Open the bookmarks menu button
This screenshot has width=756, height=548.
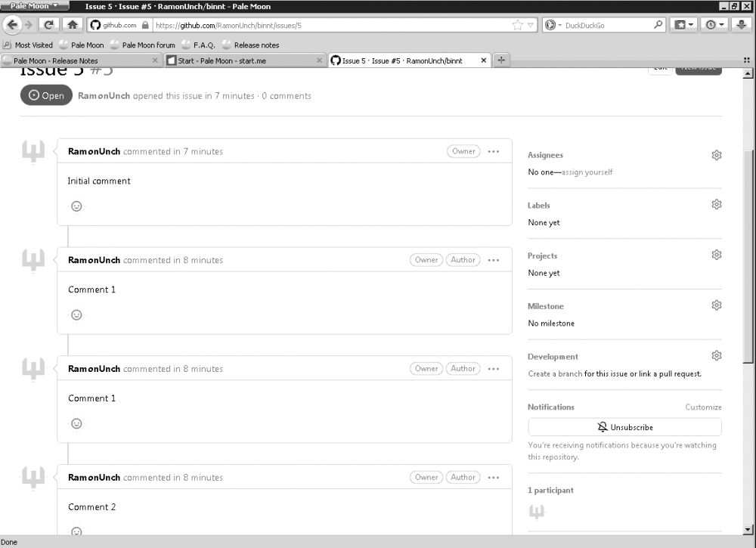pos(683,25)
